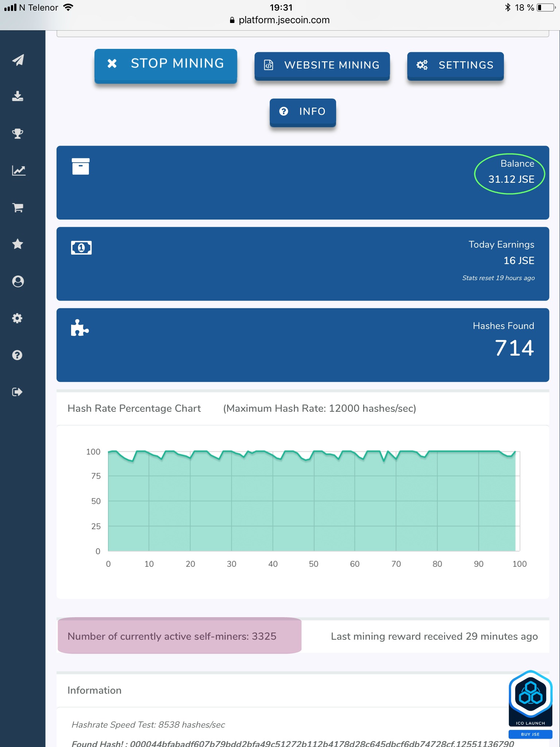The image size is (560, 747).
Task: Open the question mark sidebar icon
Action: tap(17, 355)
